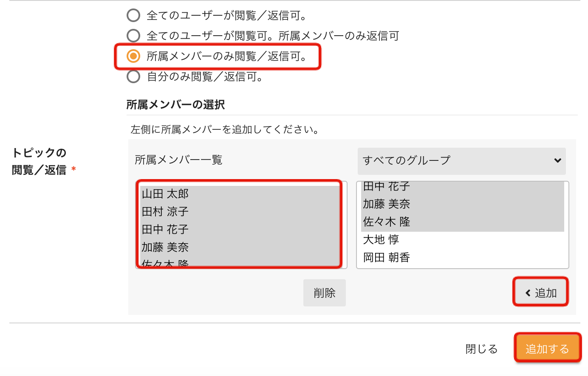Viewport: 588px width, 376px height.
Task: Click the '追加' button with left chevron
Action: click(540, 293)
